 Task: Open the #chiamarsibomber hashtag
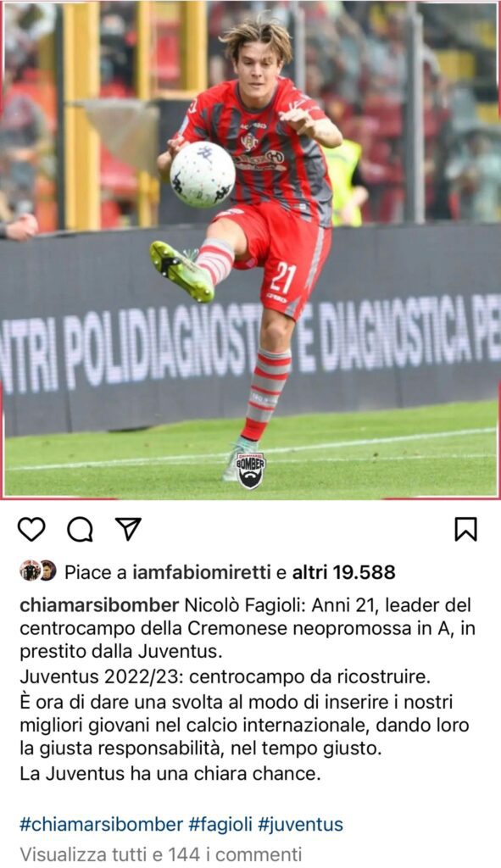pyautogui.click(x=101, y=824)
